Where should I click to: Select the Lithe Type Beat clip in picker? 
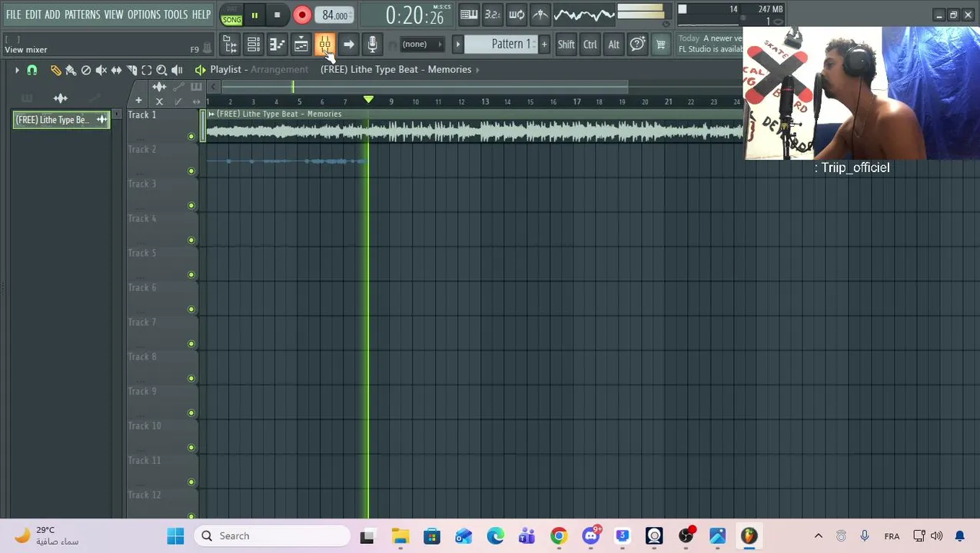(x=61, y=120)
